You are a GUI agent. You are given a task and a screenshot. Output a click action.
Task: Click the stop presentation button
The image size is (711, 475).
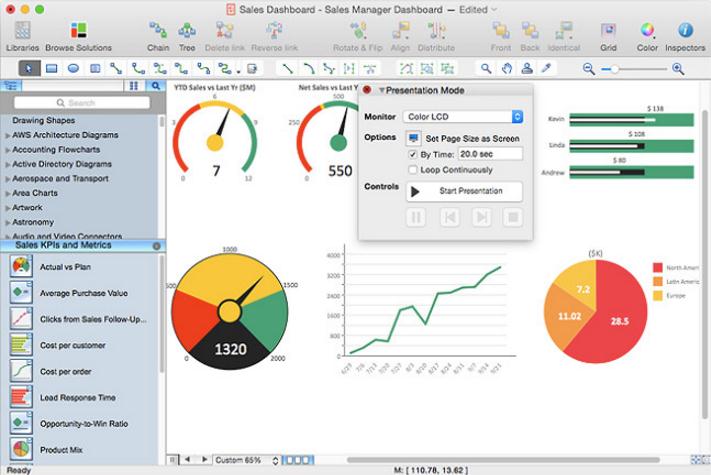(513, 218)
